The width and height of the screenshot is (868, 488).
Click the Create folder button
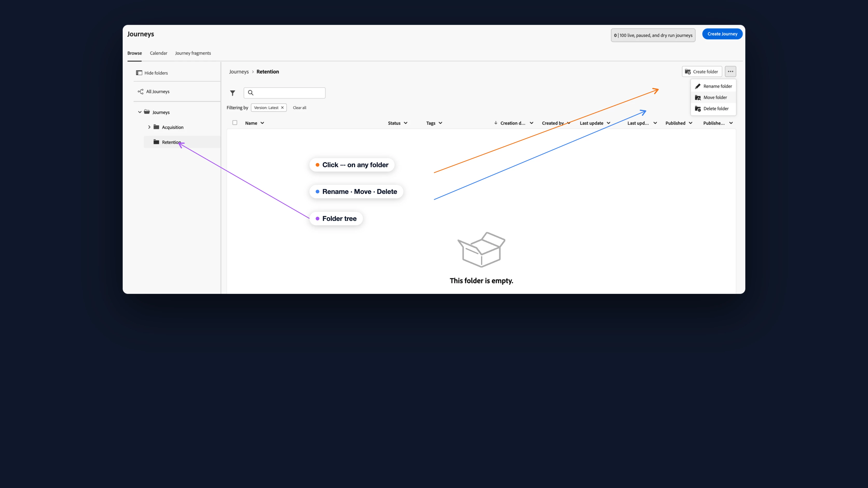click(702, 71)
